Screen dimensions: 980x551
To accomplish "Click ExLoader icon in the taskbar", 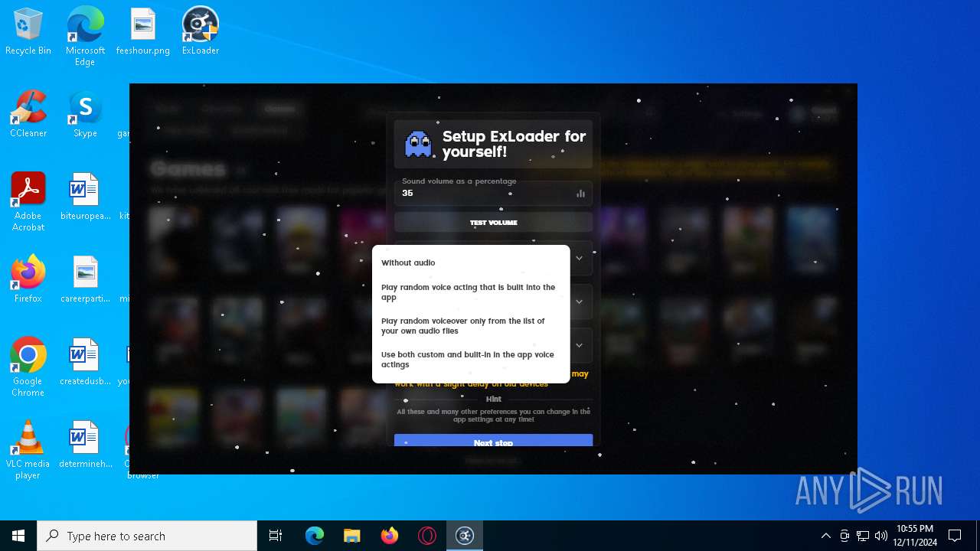I will tap(465, 536).
